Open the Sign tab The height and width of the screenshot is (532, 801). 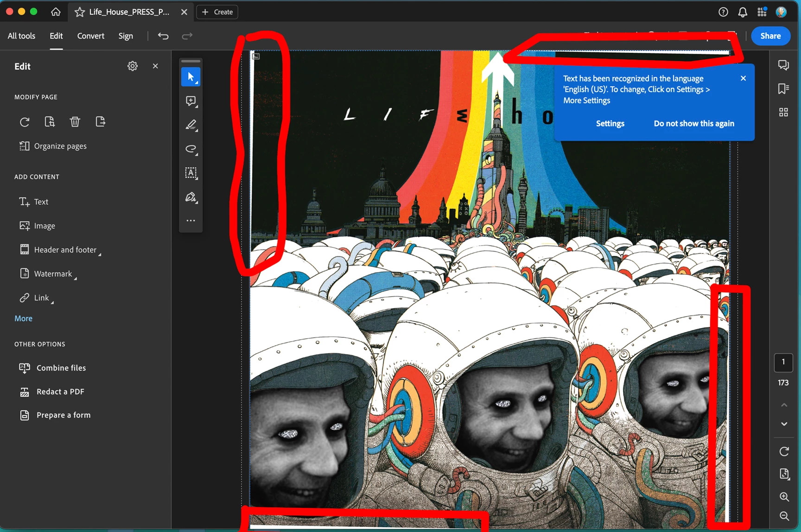pyautogui.click(x=126, y=36)
